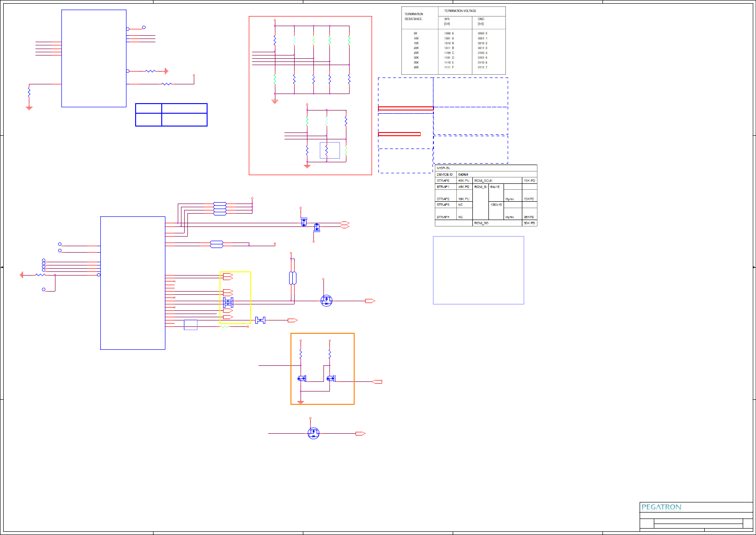Select the "1110 E" entry under 3V3
The image size is (756, 535).
point(449,62)
